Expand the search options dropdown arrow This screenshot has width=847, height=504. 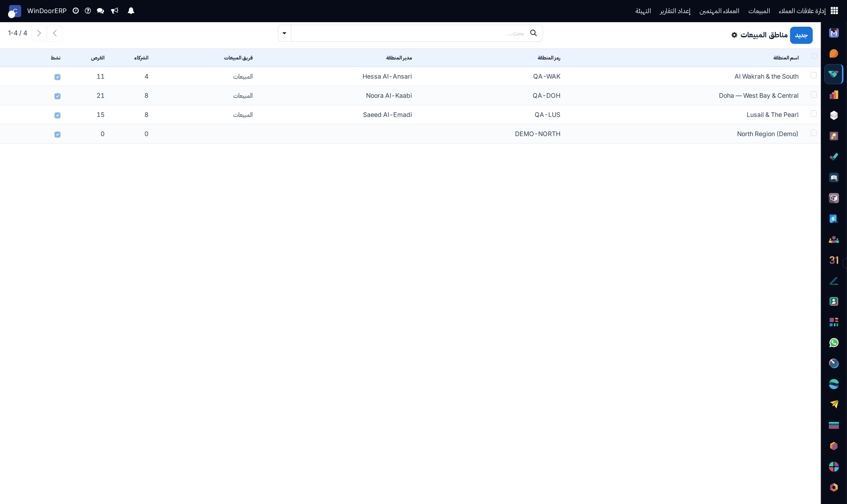284,33
